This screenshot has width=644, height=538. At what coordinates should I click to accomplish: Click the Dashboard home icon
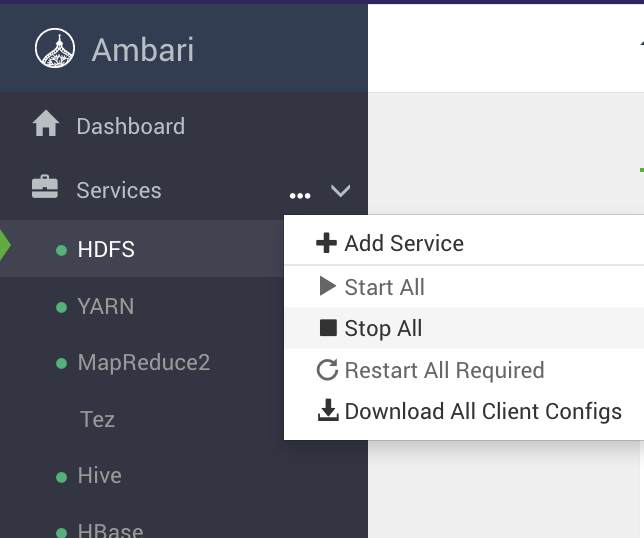46,123
